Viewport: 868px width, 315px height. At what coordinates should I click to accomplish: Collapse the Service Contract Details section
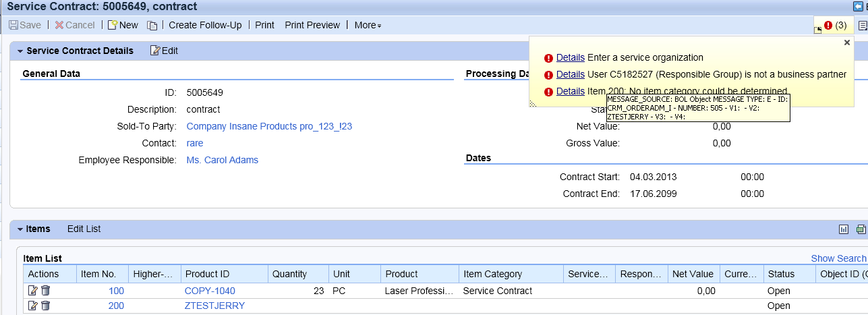(20, 51)
